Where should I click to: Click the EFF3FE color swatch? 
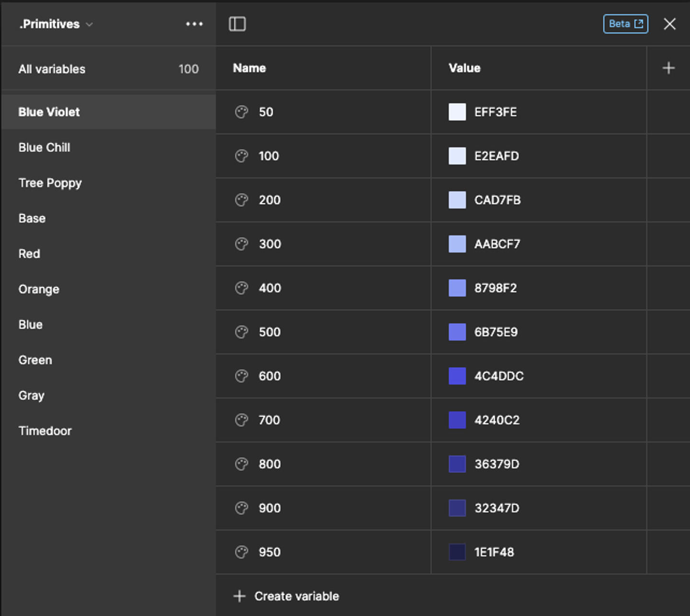click(457, 112)
